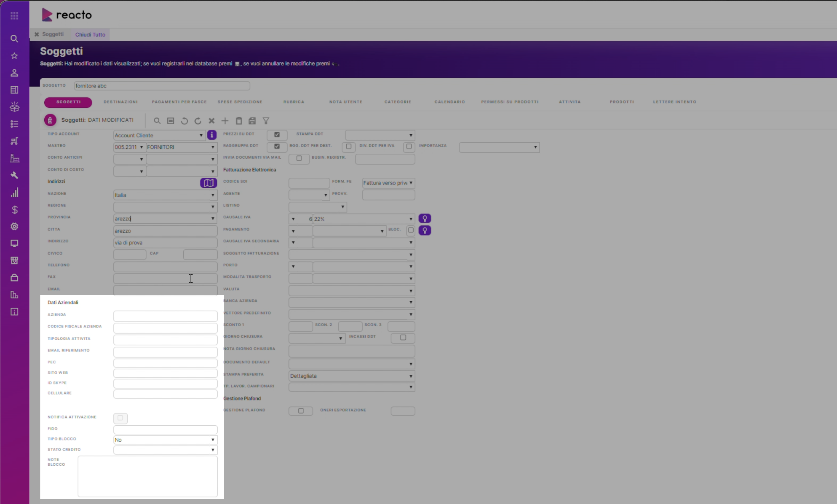Click the undo arrow toolbar icon
This screenshot has width=837, height=504.
184,121
